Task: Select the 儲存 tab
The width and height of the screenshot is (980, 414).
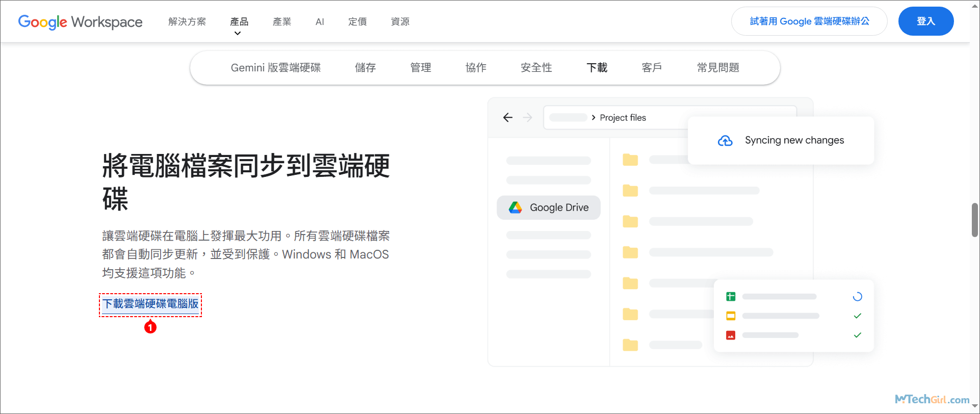Action: pos(366,68)
